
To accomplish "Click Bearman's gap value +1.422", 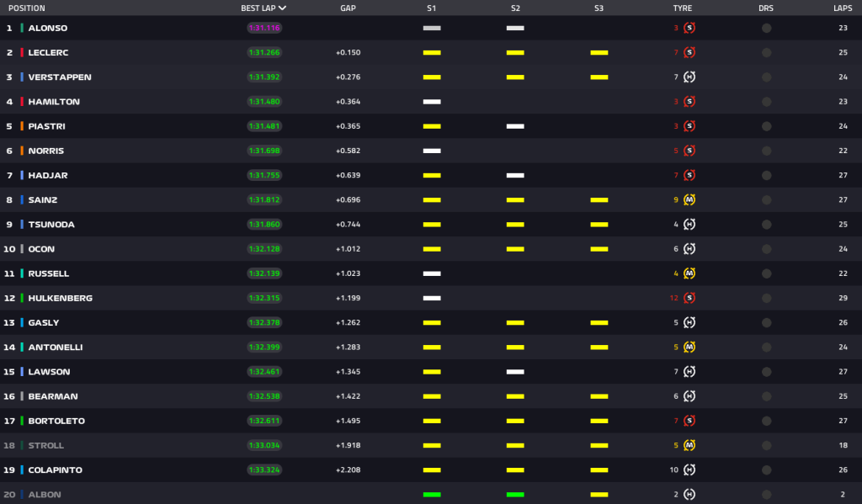I will (348, 396).
